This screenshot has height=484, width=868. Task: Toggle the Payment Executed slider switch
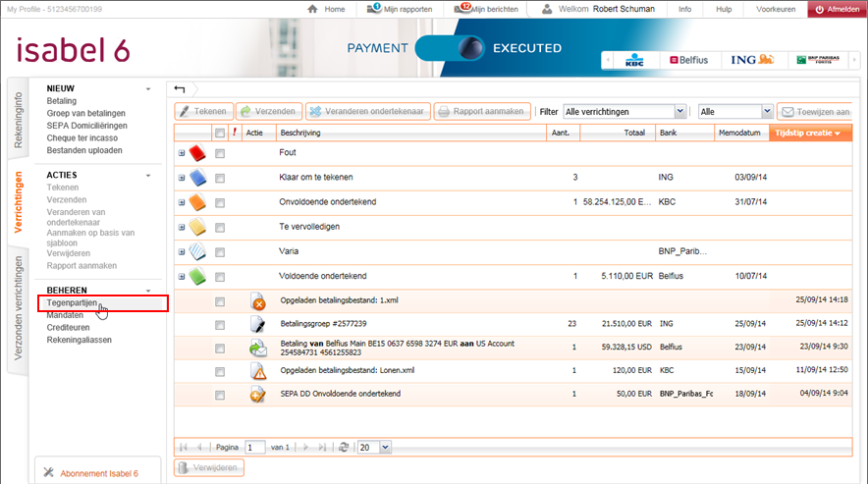(x=452, y=48)
